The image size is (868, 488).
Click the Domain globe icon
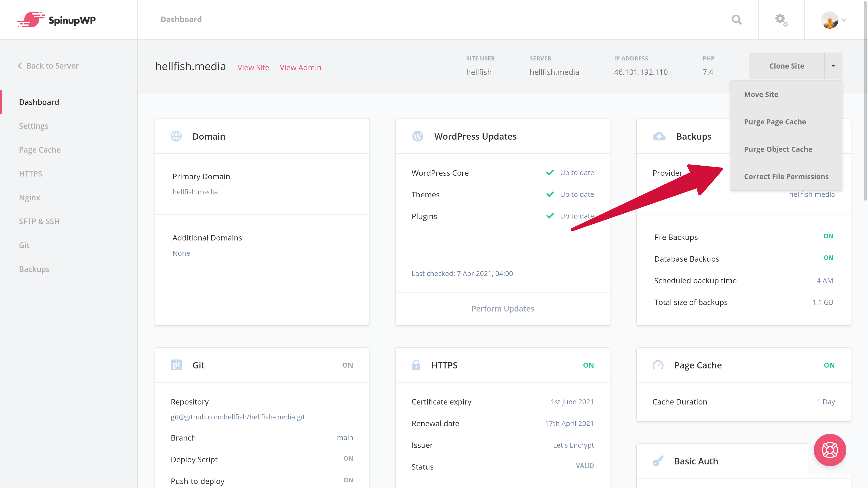tap(176, 136)
